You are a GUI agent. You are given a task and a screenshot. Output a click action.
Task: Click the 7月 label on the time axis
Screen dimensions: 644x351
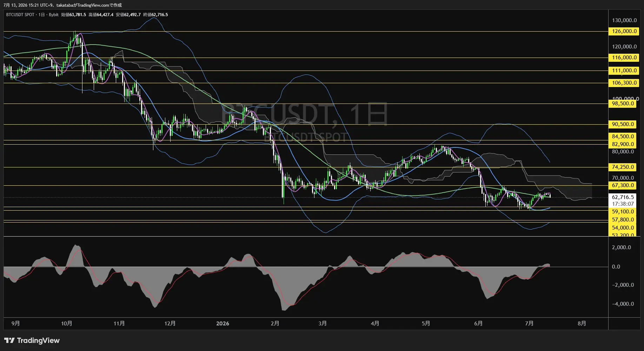point(529,323)
